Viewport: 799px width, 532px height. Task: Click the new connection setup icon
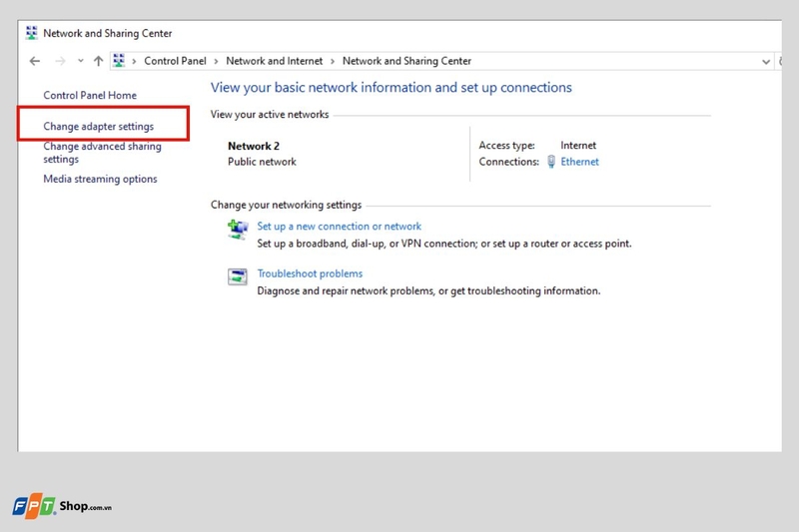(x=238, y=230)
